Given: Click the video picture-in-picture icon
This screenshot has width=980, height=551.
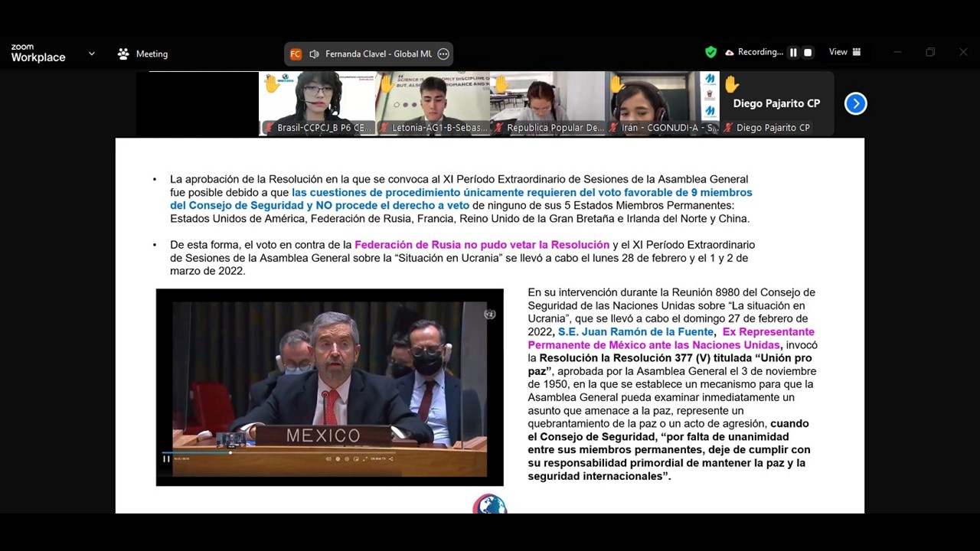Looking at the screenshot, I should pos(355,459).
